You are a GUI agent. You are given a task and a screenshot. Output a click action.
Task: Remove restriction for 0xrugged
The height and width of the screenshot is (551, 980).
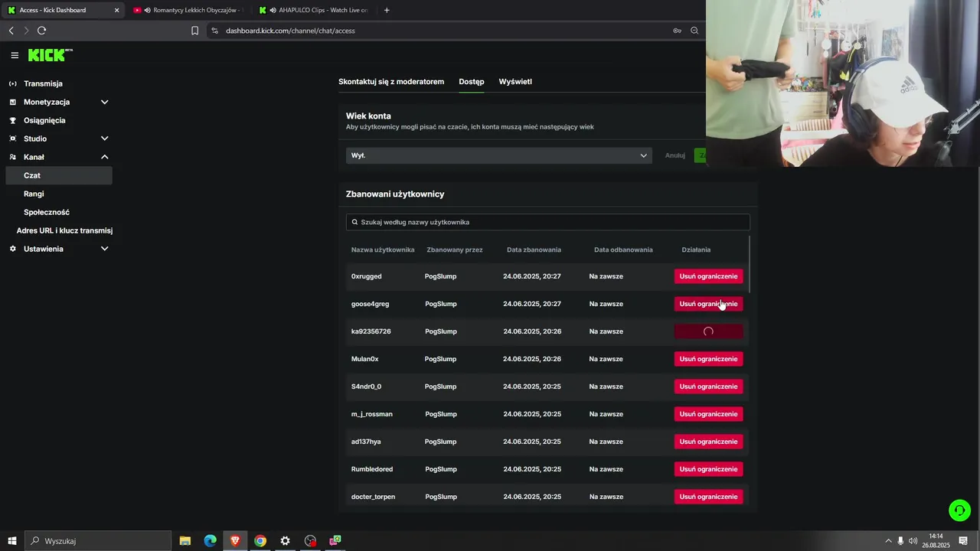708,276
